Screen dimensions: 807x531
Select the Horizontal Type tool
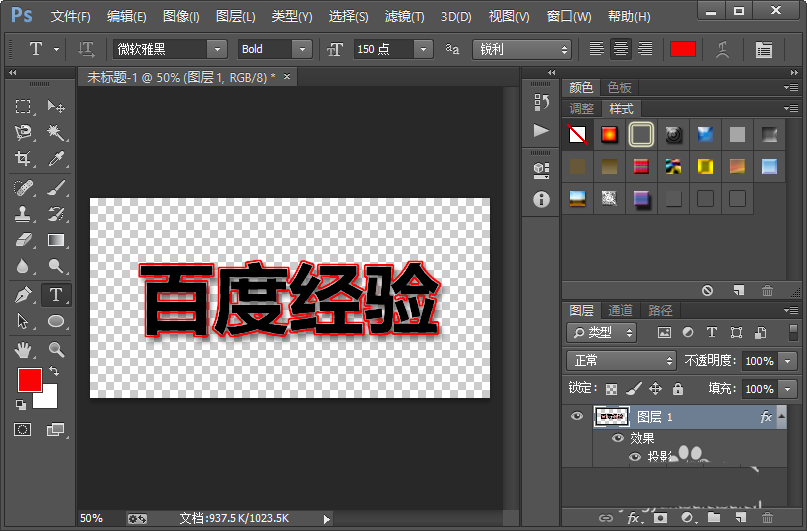[x=56, y=295]
